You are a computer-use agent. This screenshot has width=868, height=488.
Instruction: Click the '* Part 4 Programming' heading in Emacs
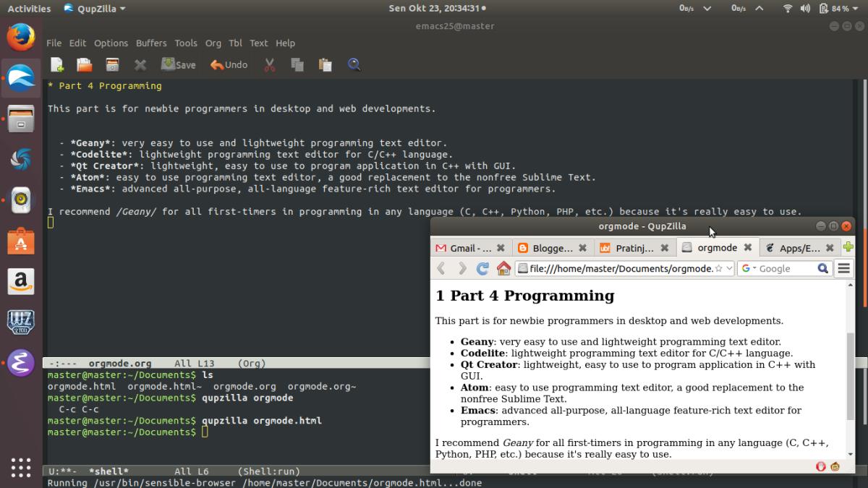[x=104, y=85]
